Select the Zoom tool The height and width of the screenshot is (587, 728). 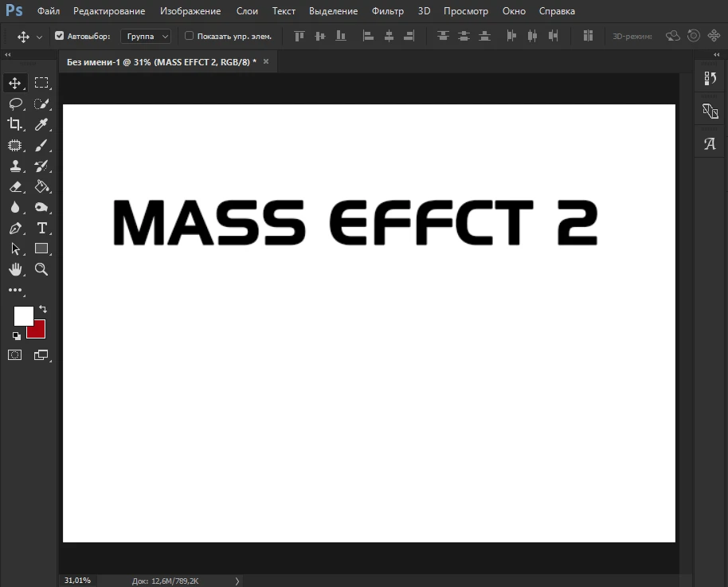[x=41, y=269]
